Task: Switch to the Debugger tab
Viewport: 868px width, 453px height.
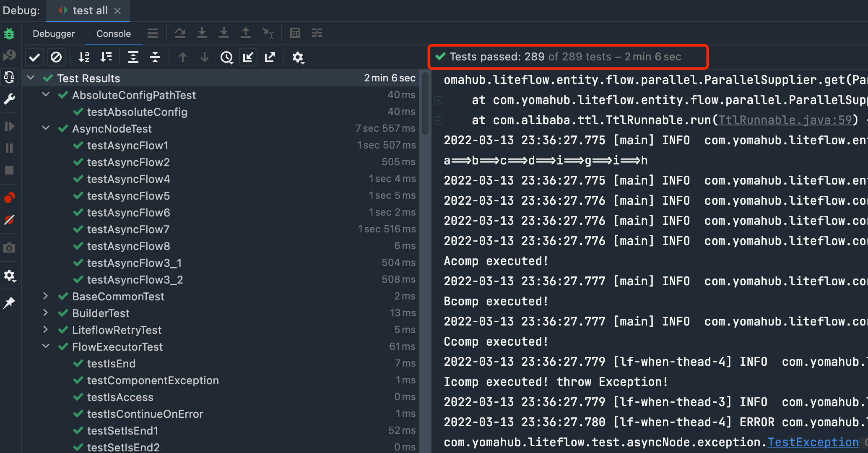Action: point(54,34)
